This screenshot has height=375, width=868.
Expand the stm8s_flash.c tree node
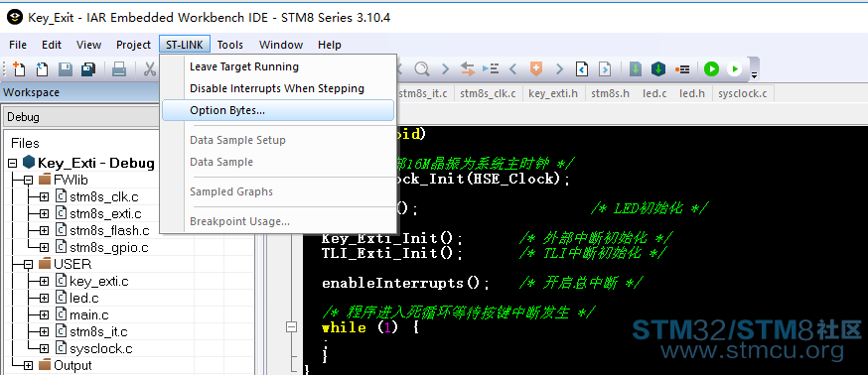click(45, 230)
